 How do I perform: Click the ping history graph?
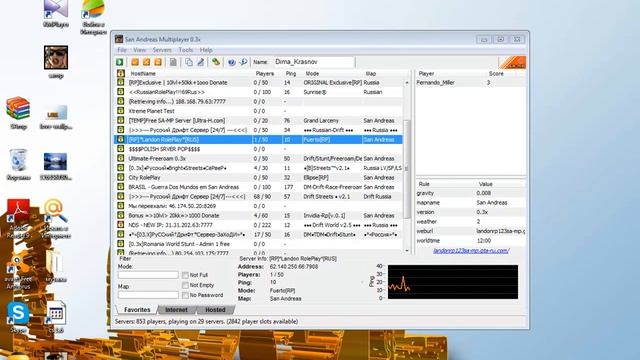453,282
